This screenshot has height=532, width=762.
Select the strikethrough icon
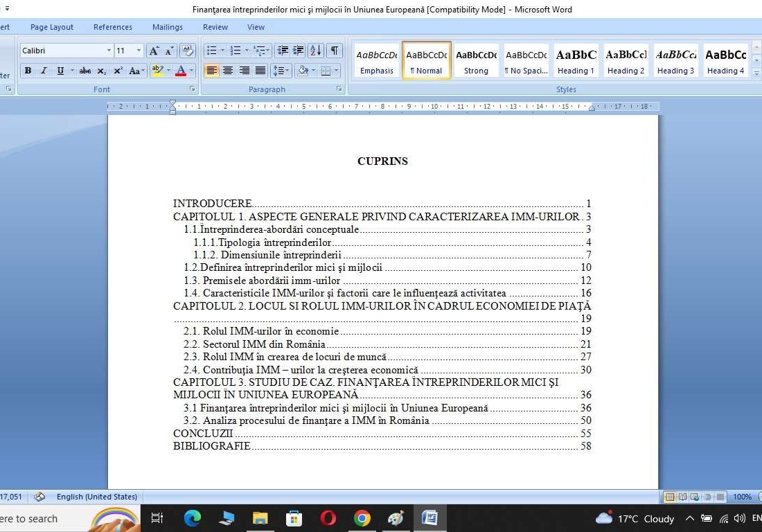[x=87, y=71]
